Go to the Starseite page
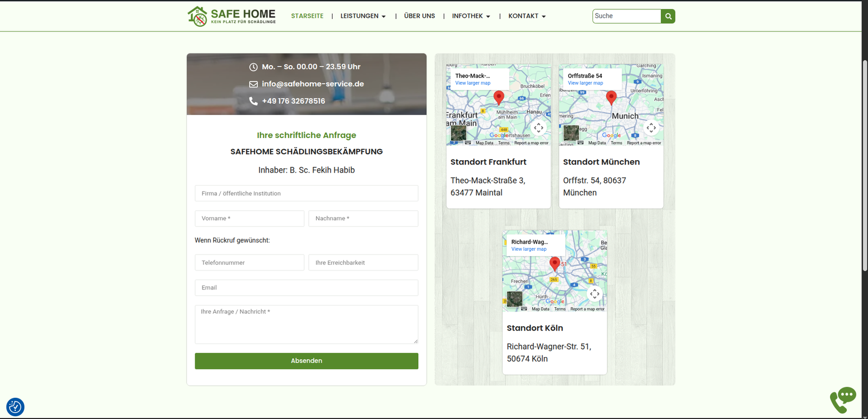The width and height of the screenshot is (868, 419). click(307, 16)
